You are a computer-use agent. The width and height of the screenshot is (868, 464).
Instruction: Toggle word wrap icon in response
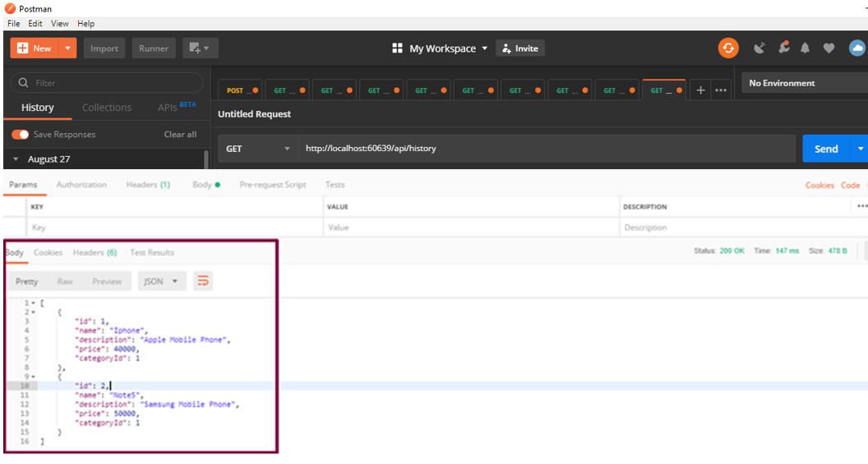(x=203, y=282)
